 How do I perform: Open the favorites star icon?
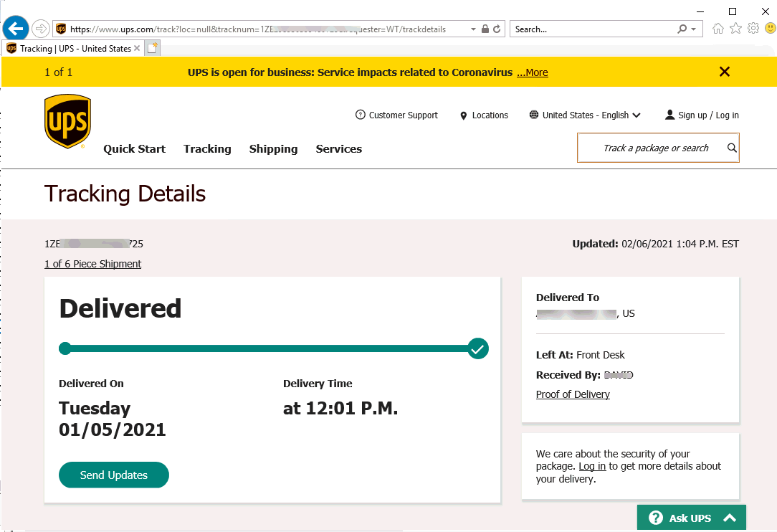735,29
